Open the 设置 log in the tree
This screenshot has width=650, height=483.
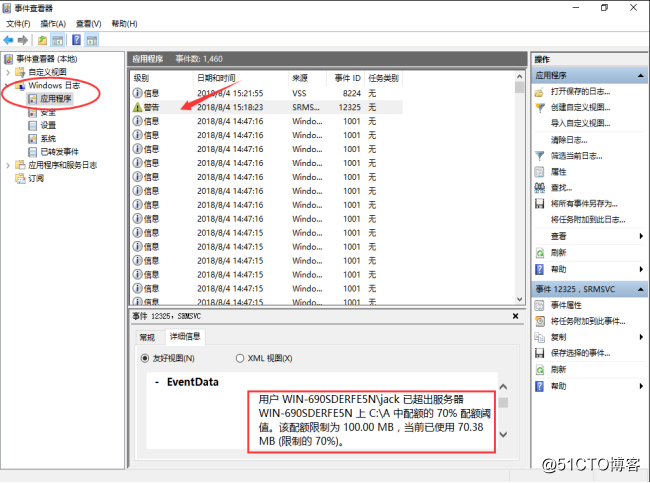[48, 125]
